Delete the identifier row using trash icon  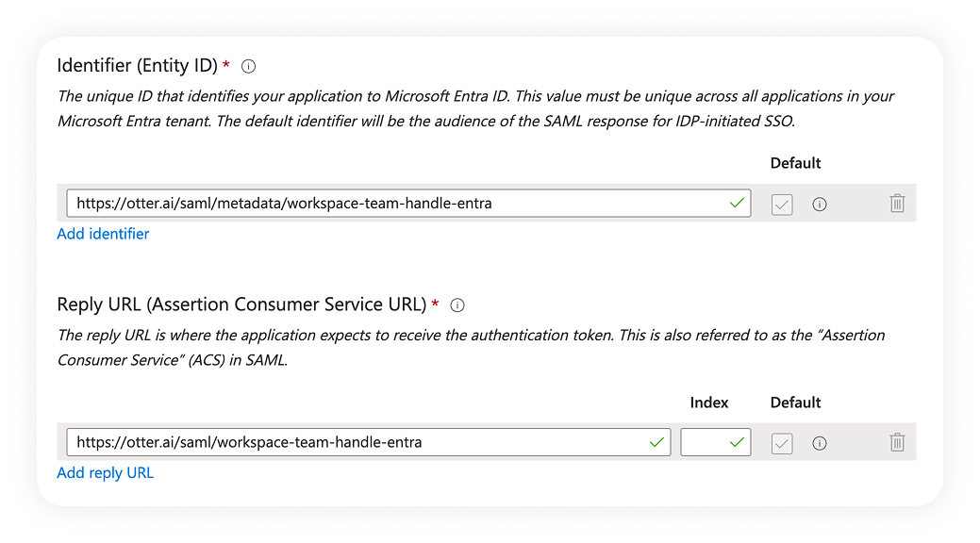pos(897,204)
